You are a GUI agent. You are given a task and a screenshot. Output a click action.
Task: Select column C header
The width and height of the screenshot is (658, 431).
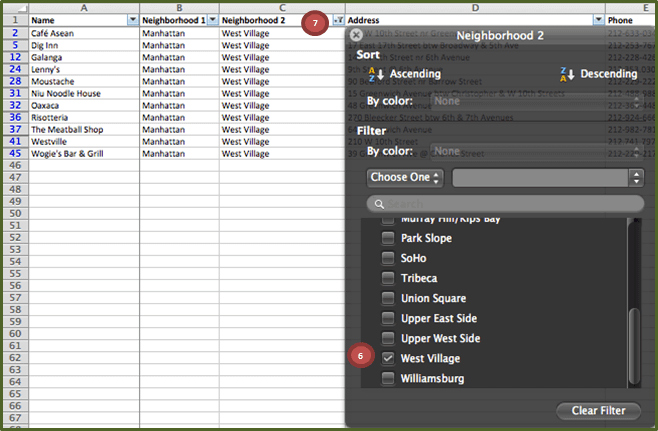point(282,8)
